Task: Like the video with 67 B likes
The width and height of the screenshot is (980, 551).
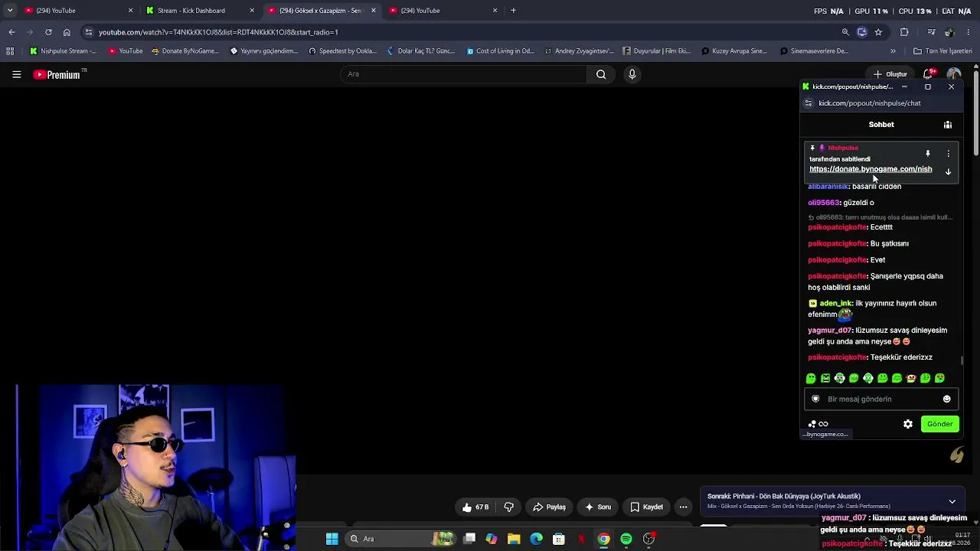Action: point(475,507)
